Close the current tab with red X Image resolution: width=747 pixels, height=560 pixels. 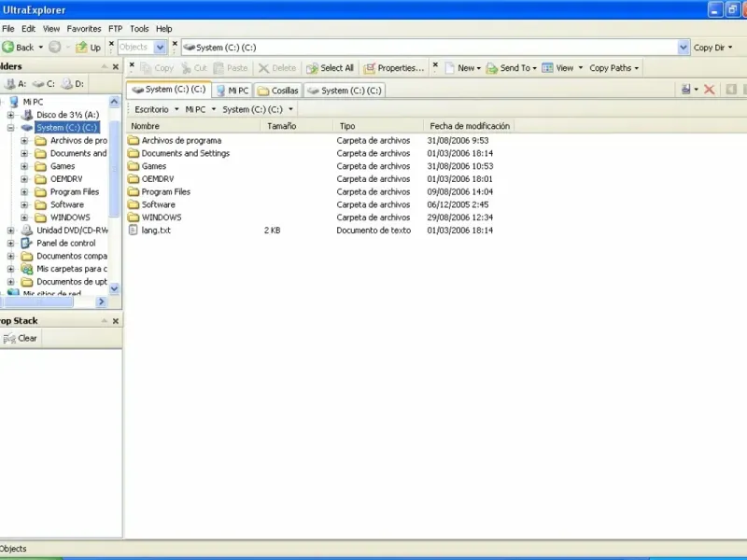pyautogui.click(x=710, y=89)
